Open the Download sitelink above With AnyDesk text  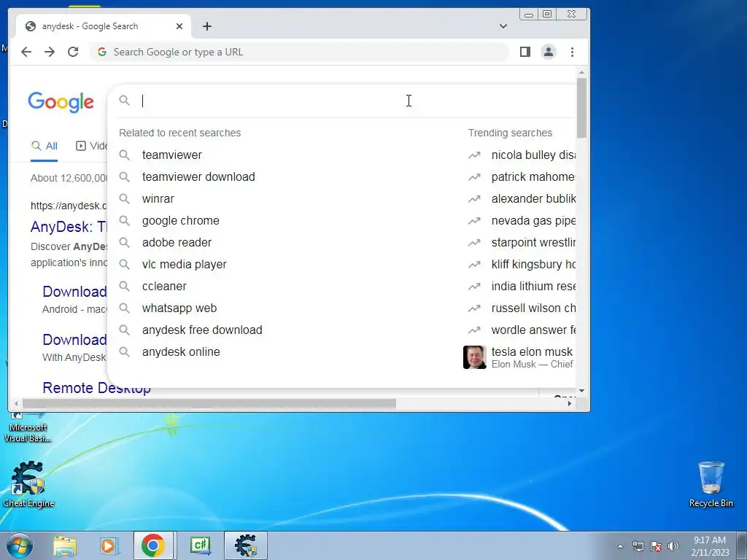(74, 340)
